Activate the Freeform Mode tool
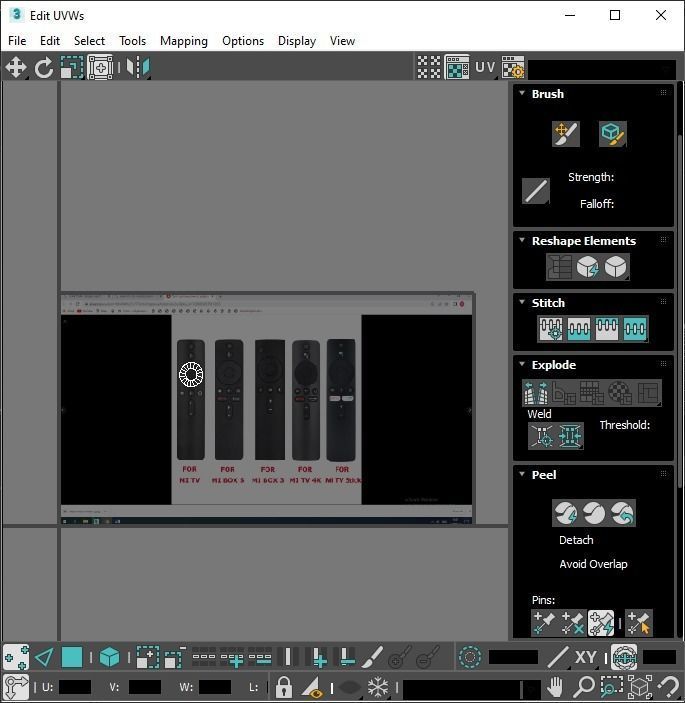Image resolution: width=685 pixels, height=703 pixels. click(x=100, y=68)
